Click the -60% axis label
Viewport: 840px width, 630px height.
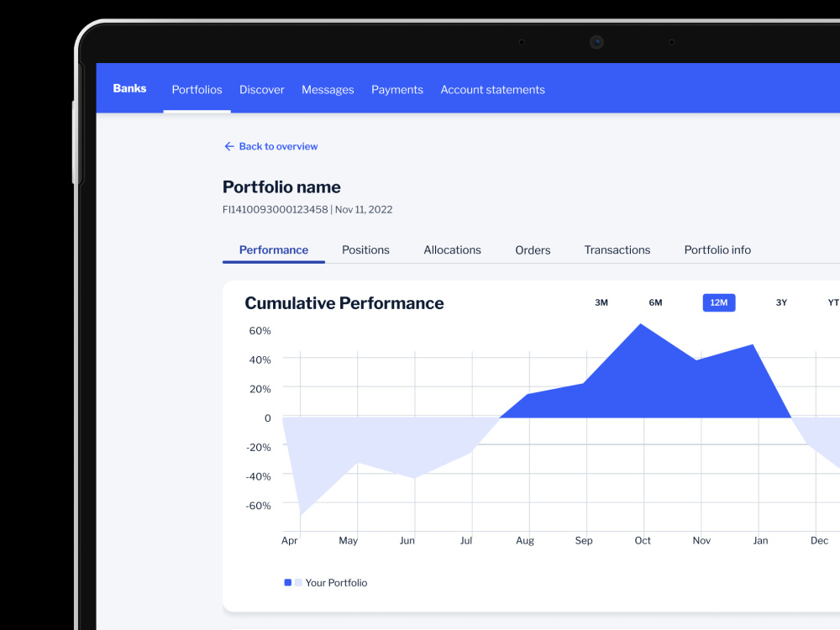click(258, 506)
